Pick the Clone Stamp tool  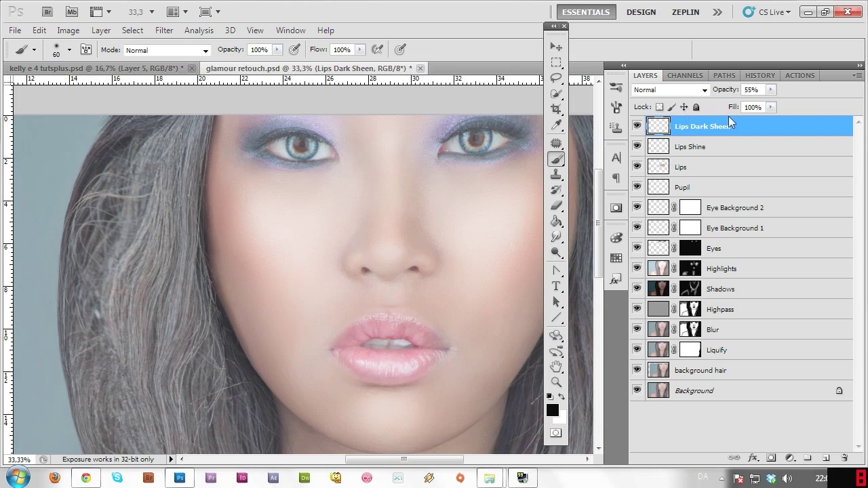click(x=556, y=175)
